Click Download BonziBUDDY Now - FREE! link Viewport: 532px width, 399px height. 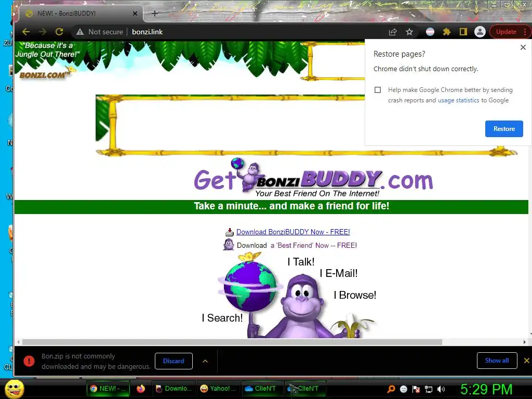293,232
